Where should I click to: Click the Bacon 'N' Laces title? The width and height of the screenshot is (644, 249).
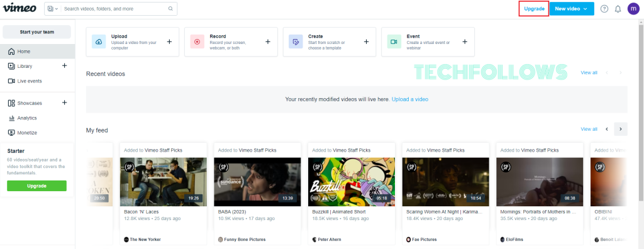pos(142,212)
